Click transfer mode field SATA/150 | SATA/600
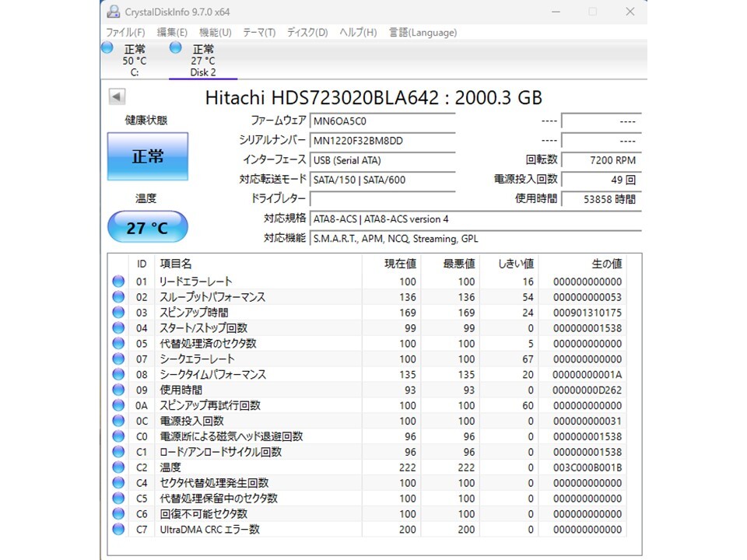The width and height of the screenshot is (747, 560). (x=383, y=180)
